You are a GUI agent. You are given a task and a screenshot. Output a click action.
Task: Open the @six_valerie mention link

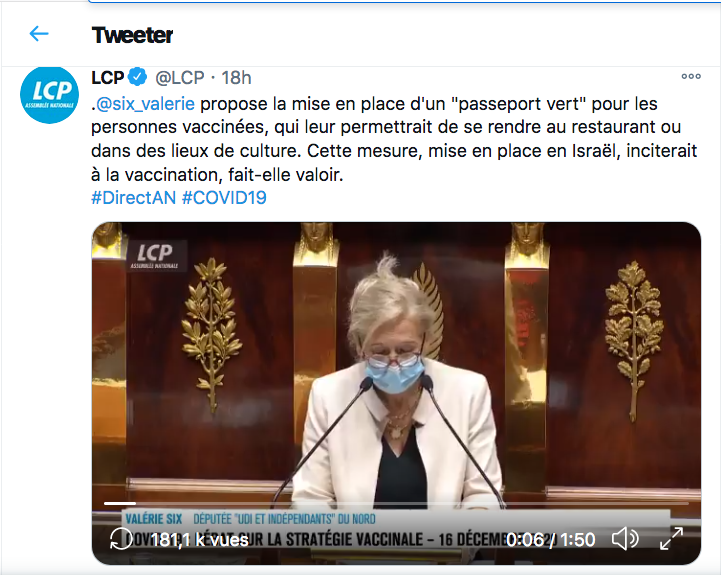coord(146,104)
